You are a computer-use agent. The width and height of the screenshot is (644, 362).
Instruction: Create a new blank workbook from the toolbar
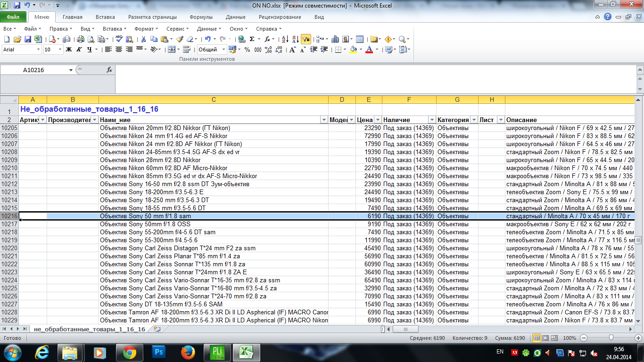[x=7, y=39]
